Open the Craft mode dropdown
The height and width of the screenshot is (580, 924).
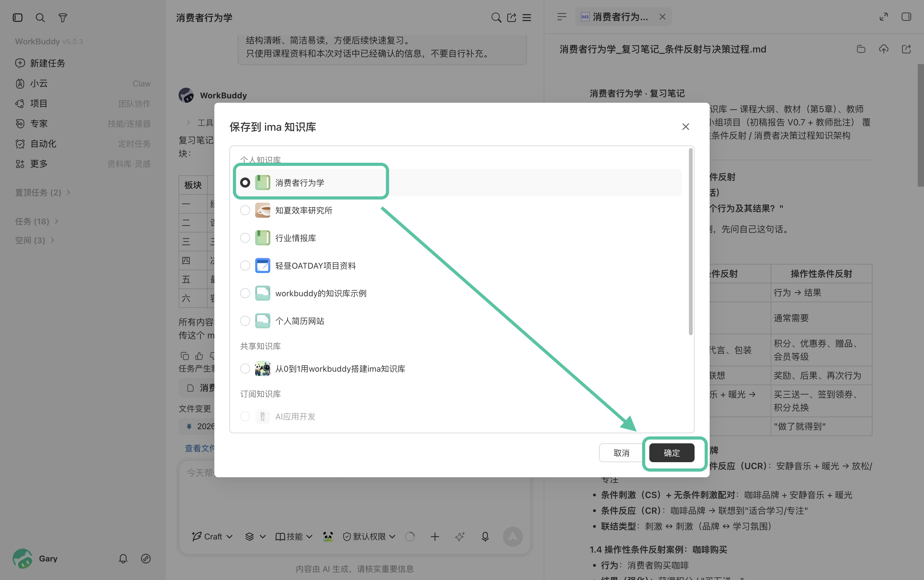click(x=212, y=536)
